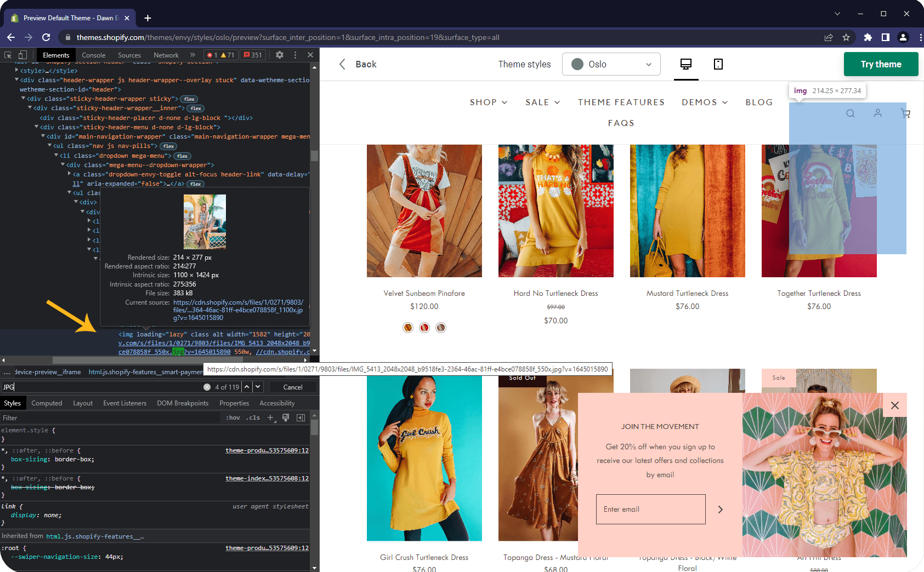This screenshot has height=572, width=924.
Task: Click the Try theme button
Action: pyautogui.click(x=881, y=64)
